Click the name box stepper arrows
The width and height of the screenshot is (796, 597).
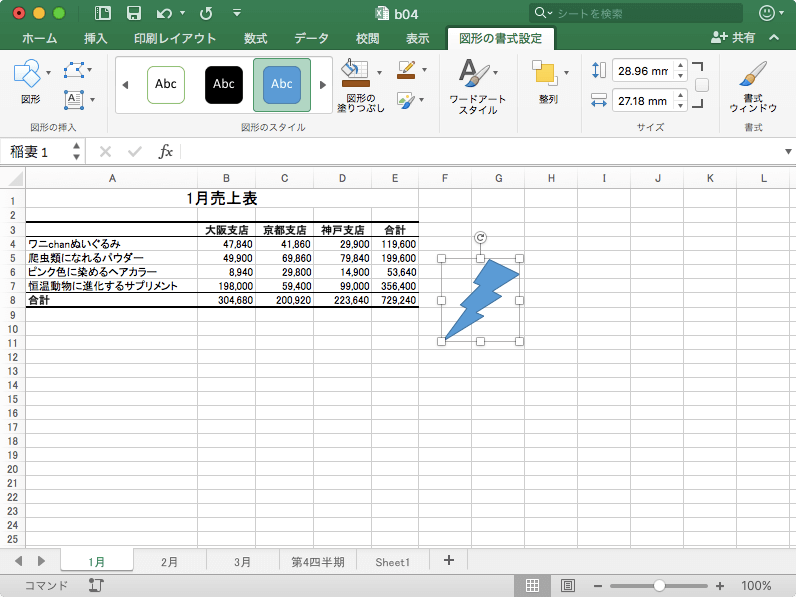click(x=76, y=151)
